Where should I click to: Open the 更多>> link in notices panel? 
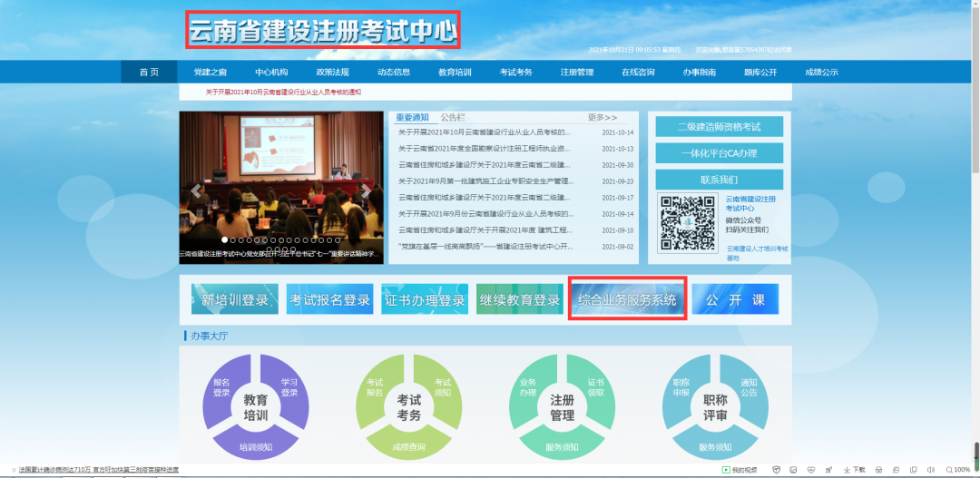coord(602,118)
